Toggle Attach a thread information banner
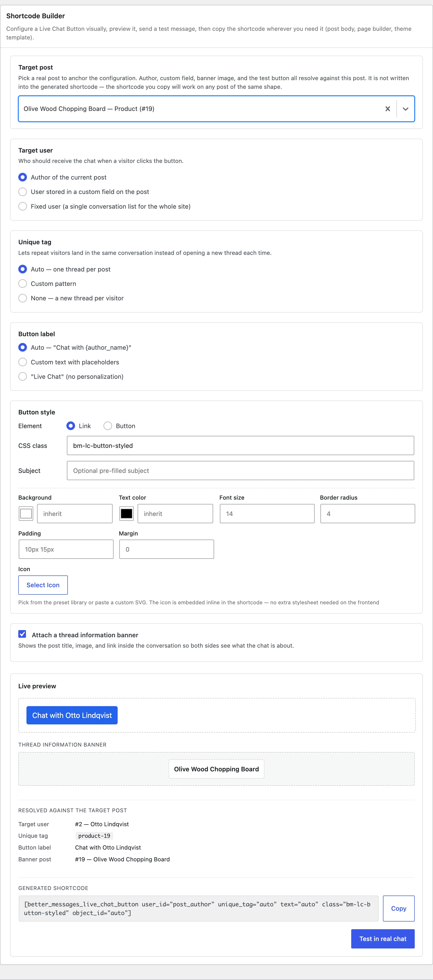 coord(22,634)
